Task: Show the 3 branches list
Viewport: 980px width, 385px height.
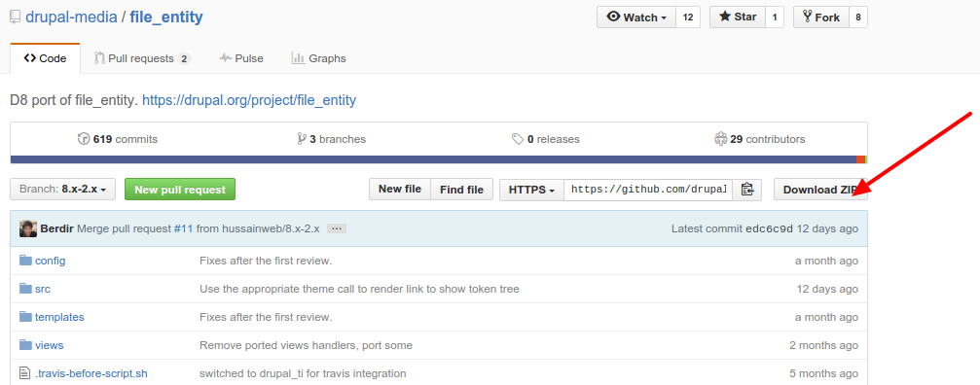Action: (332, 139)
